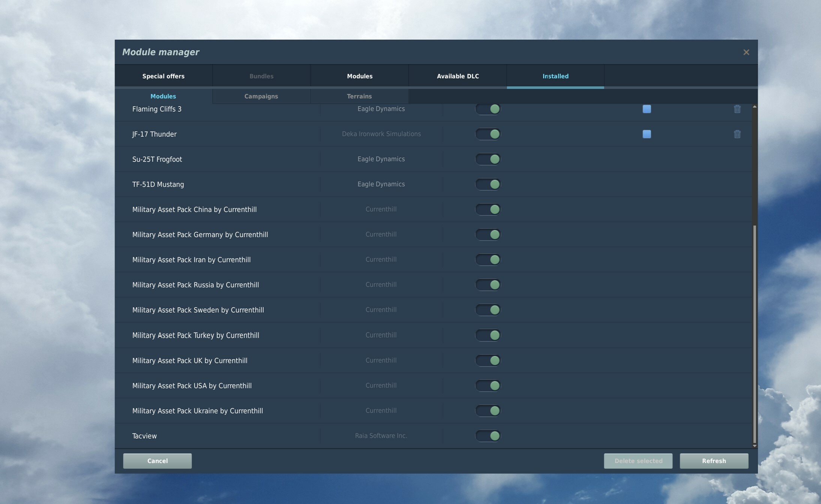
Task: Click the trash icon for JF-17 Thunder
Action: 737,134
